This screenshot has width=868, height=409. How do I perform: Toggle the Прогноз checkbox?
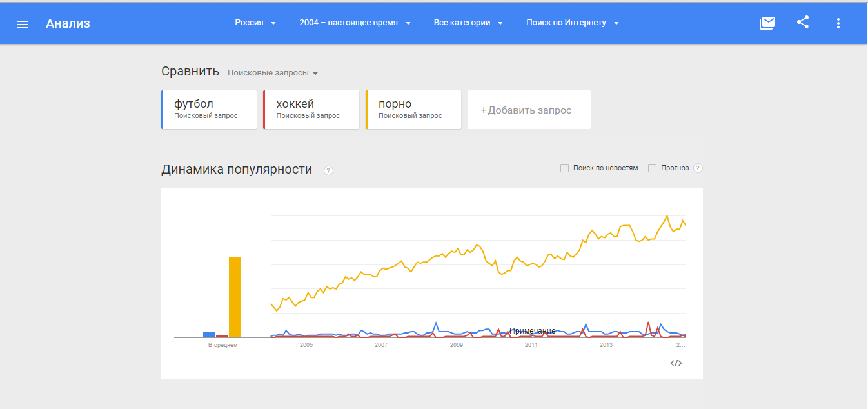click(652, 168)
